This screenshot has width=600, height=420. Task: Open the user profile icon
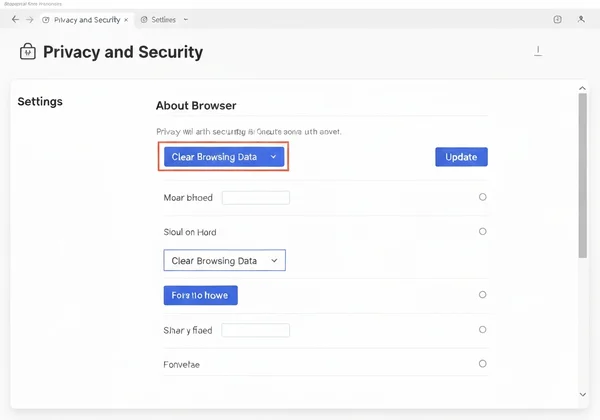point(581,19)
